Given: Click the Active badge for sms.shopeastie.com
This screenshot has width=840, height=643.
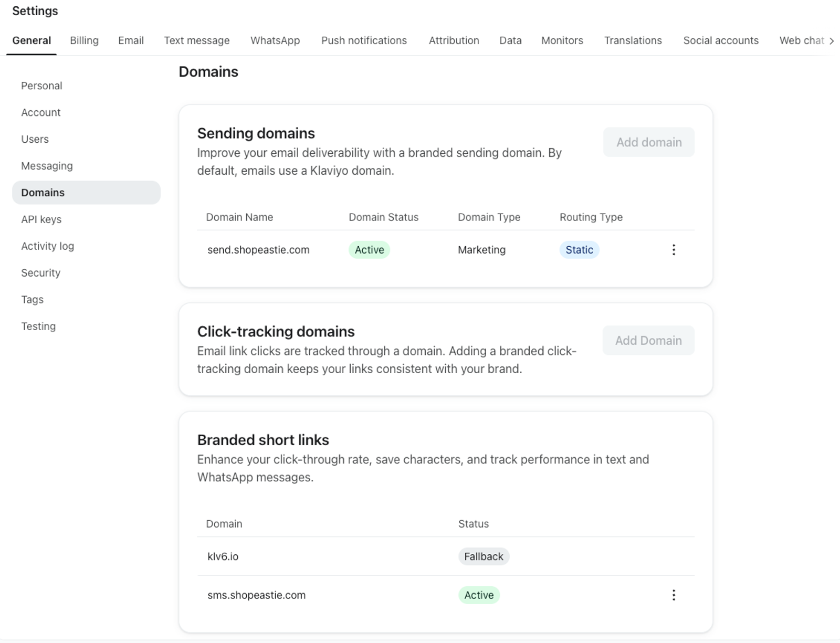Looking at the screenshot, I should pyautogui.click(x=479, y=595).
